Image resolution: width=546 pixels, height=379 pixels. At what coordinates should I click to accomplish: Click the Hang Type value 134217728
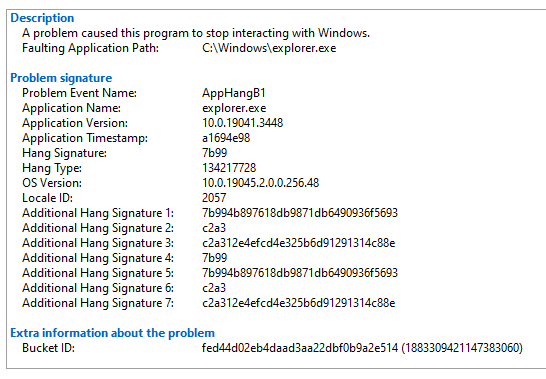pyautogui.click(x=229, y=168)
